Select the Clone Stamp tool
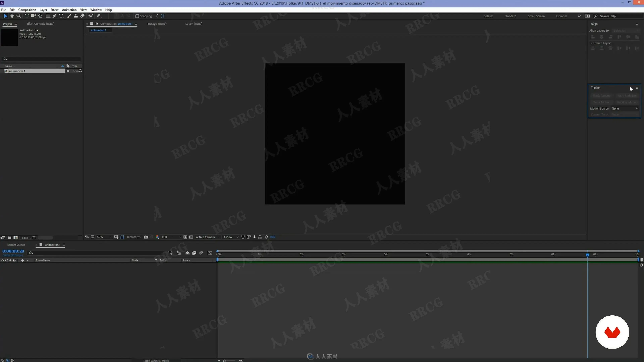644x362 pixels. tap(76, 16)
